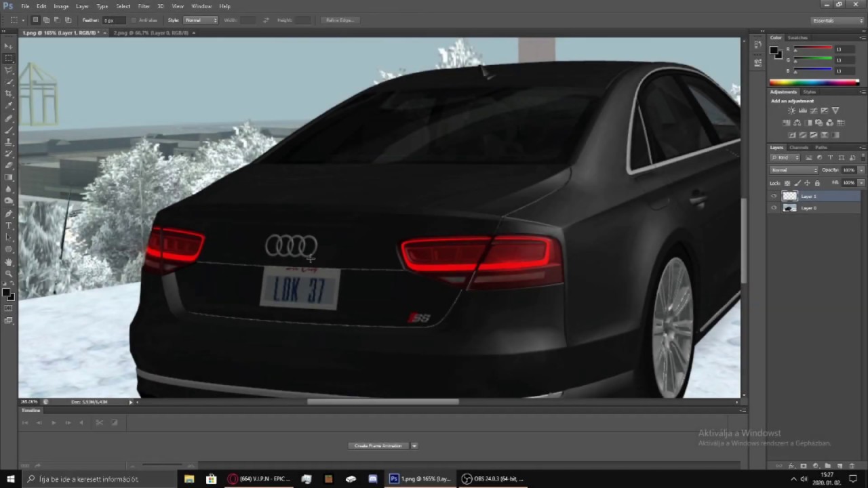Screen dimensions: 868x488
Task: Click the color spectrum ramp
Action: [x=814, y=82]
